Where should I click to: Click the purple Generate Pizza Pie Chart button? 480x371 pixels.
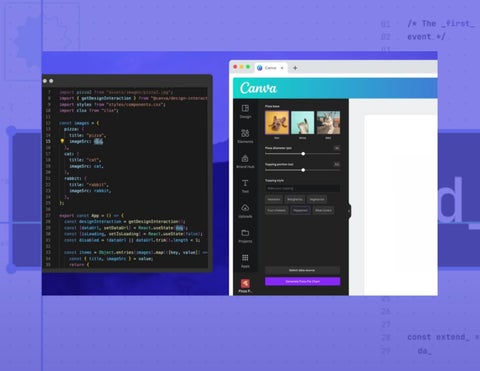[303, 281]
